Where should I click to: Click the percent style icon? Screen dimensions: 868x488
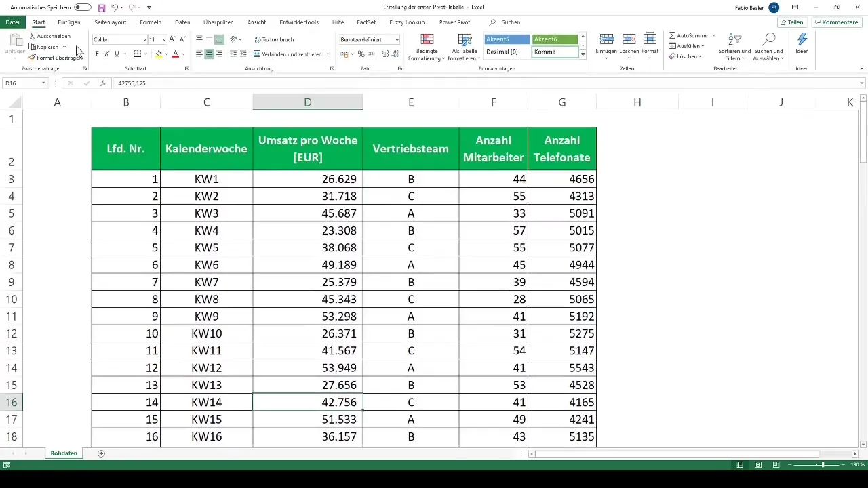point(361,54)
